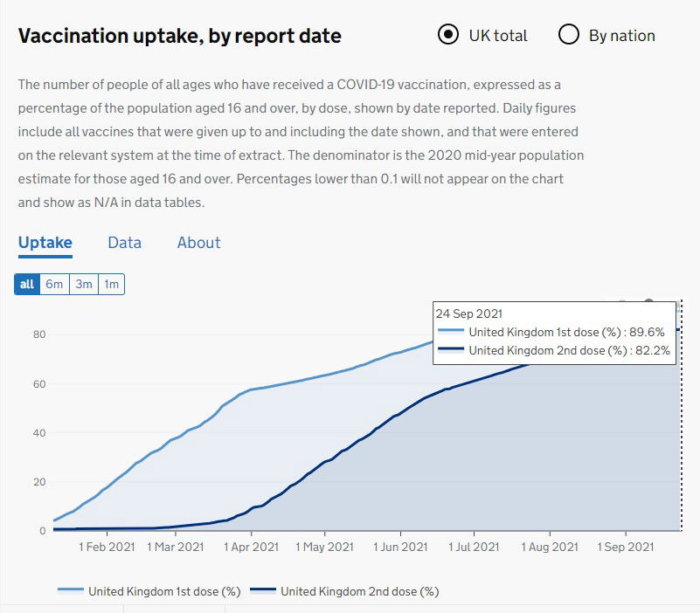This screenshot has width=700, height=613.
Task: Click the '1 Sep 2021' x-axis label
Action: (625, 547)
